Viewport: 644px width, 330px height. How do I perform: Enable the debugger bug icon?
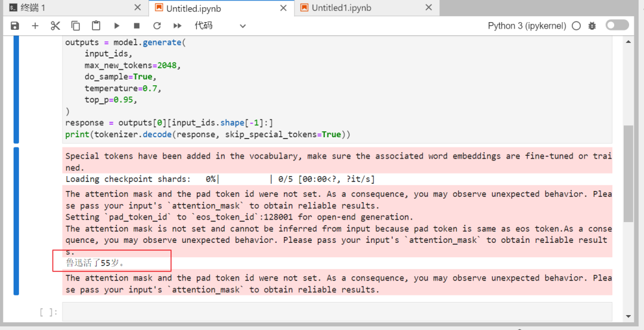pyautogui.click(x=592, y=26)
